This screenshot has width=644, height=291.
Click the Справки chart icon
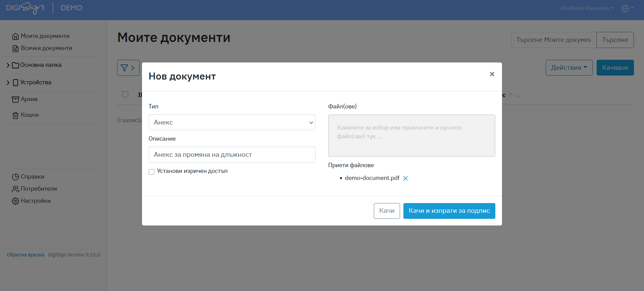pyautogui.click(x=15, y=177)
